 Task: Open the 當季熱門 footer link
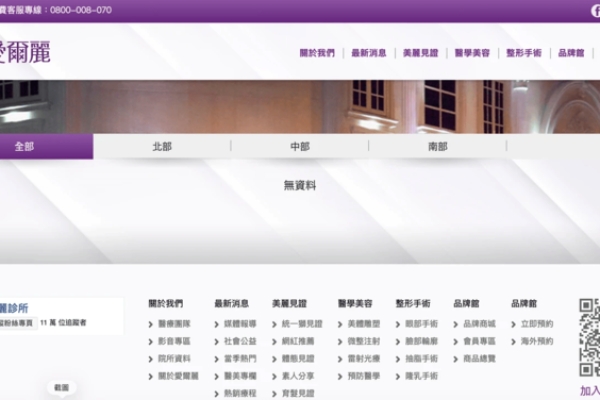point(240,359)
